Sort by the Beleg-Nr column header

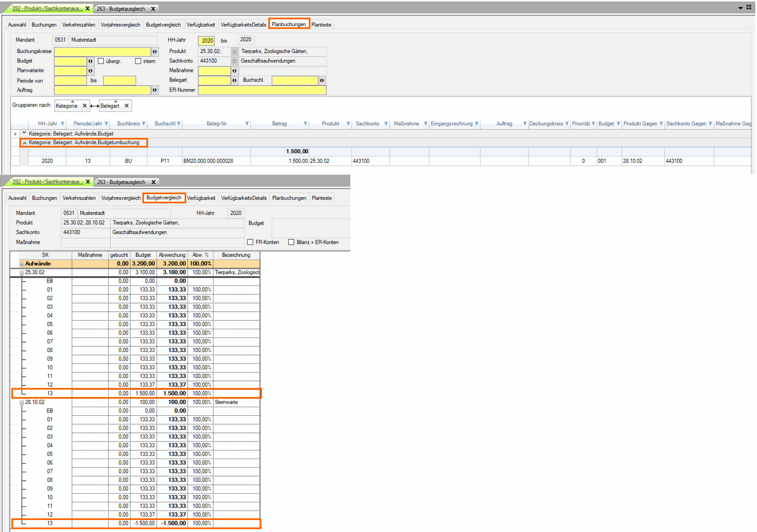[216, 124]
